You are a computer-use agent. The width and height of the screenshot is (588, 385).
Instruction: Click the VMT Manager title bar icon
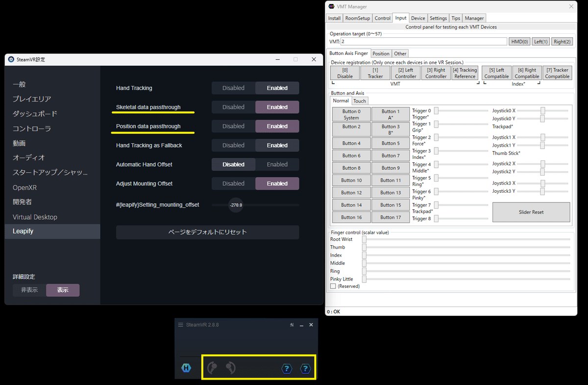point(331,6)
